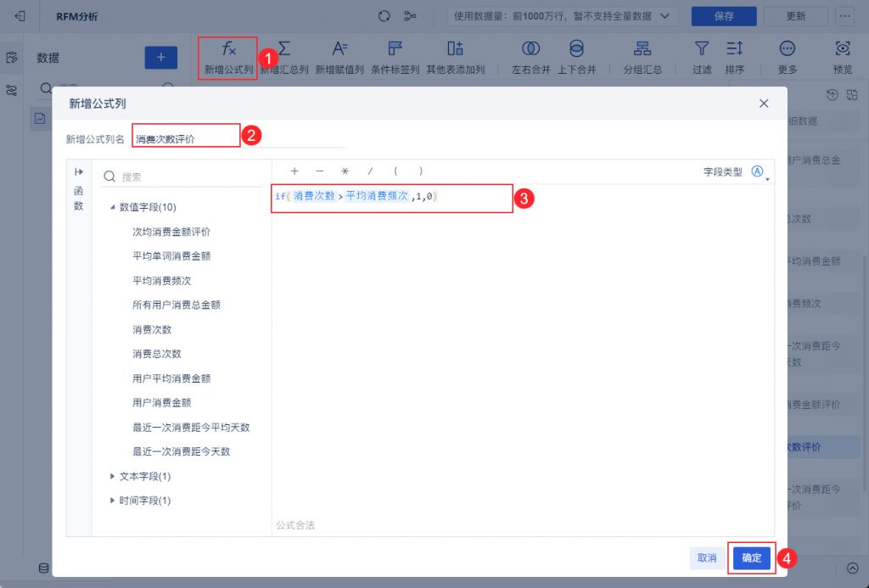Click the left sidebar data table icon

click(x=12, y=58)
